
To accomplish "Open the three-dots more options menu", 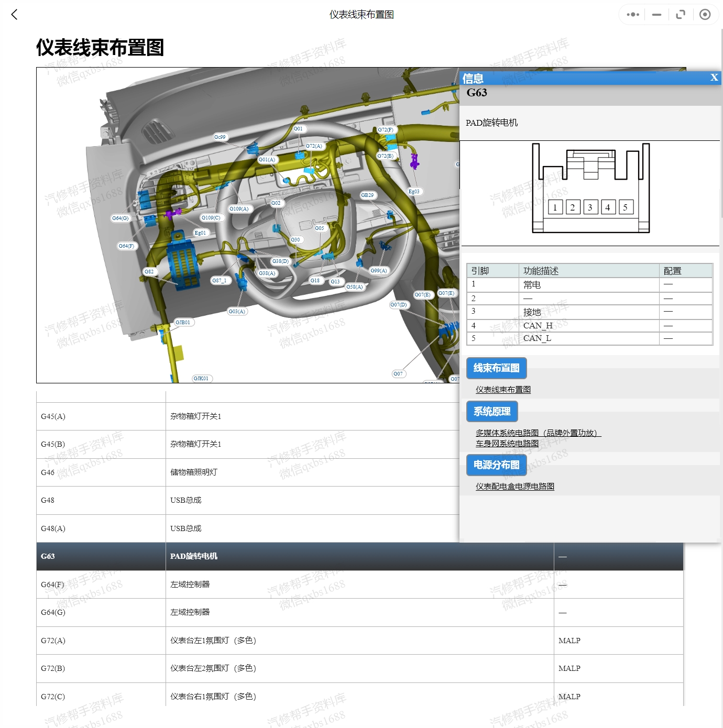I will tap(633, 15).
